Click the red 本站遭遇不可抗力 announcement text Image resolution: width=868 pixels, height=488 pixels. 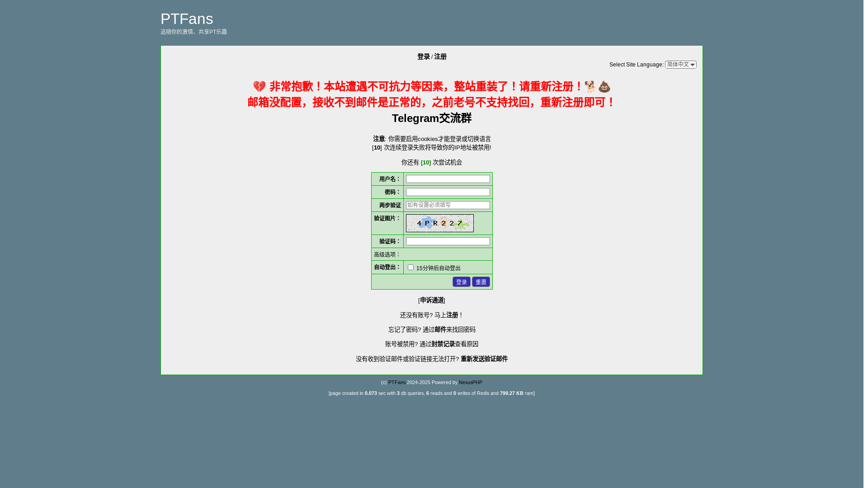click(x=426, y=87)
